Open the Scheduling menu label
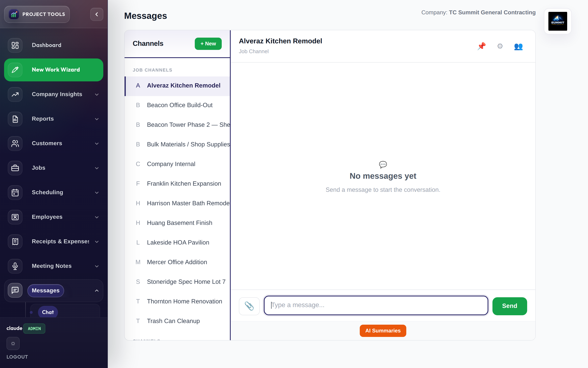Image resolution: width=588 pixels, height=368 pixels. pos(47,192)
